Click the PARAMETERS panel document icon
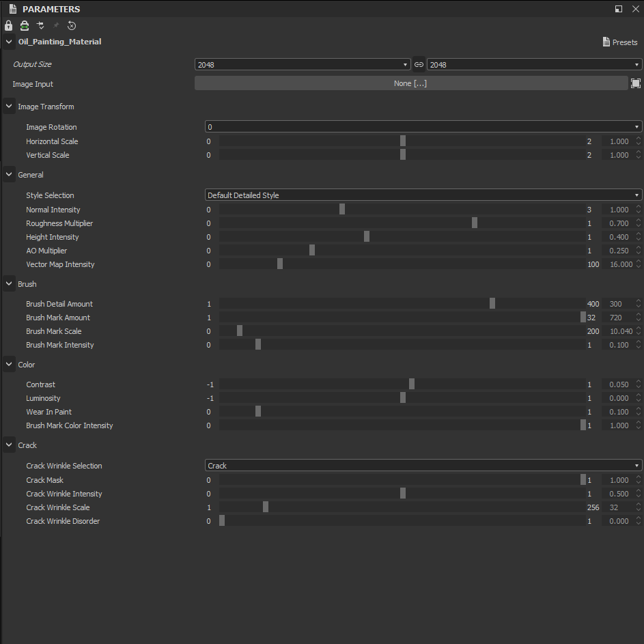This screenshot has height=644, width=644. [x=13, y=9]
